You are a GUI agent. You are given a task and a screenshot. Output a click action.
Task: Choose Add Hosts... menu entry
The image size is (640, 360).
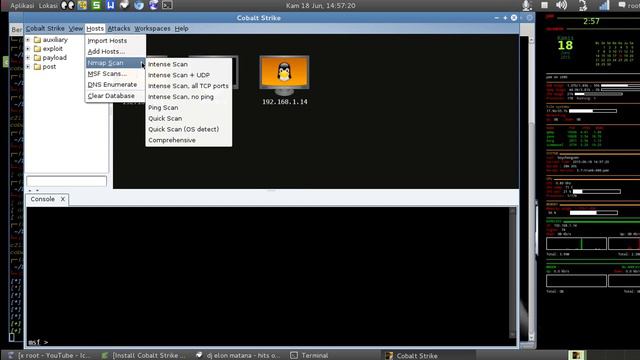coord(115,52)
